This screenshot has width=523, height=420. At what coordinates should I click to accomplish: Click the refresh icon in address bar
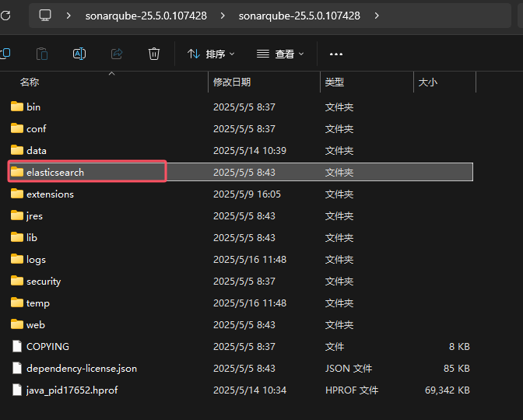(5, 16)
